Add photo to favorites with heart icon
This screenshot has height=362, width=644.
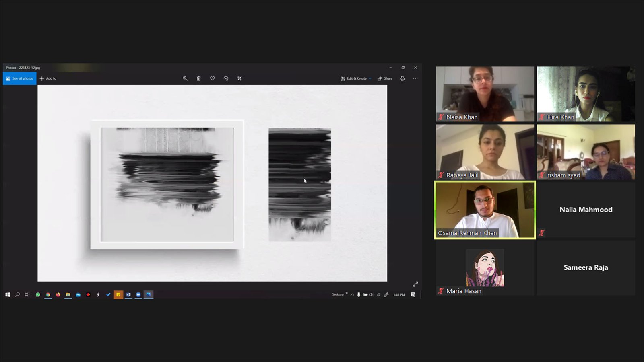click(212, 78)
